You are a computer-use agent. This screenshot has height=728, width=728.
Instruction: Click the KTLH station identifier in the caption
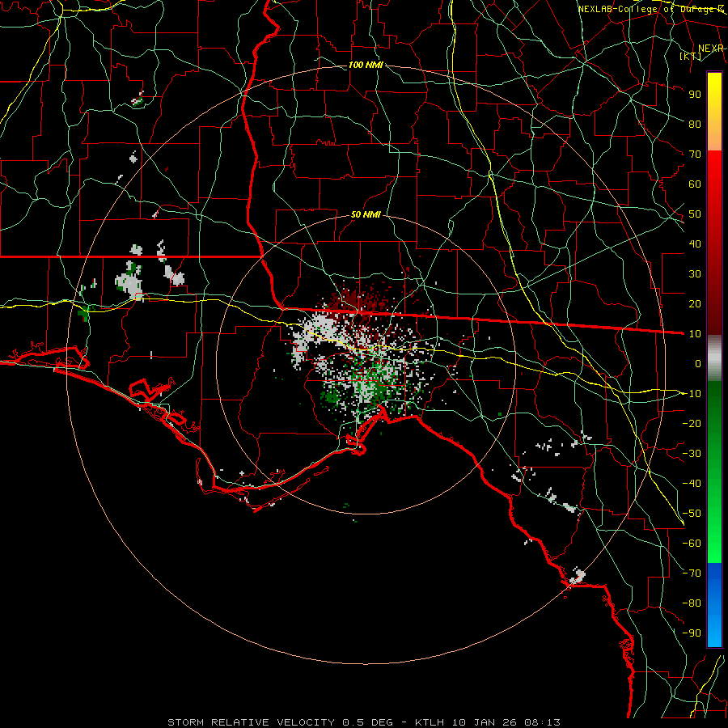coord(430,722)
